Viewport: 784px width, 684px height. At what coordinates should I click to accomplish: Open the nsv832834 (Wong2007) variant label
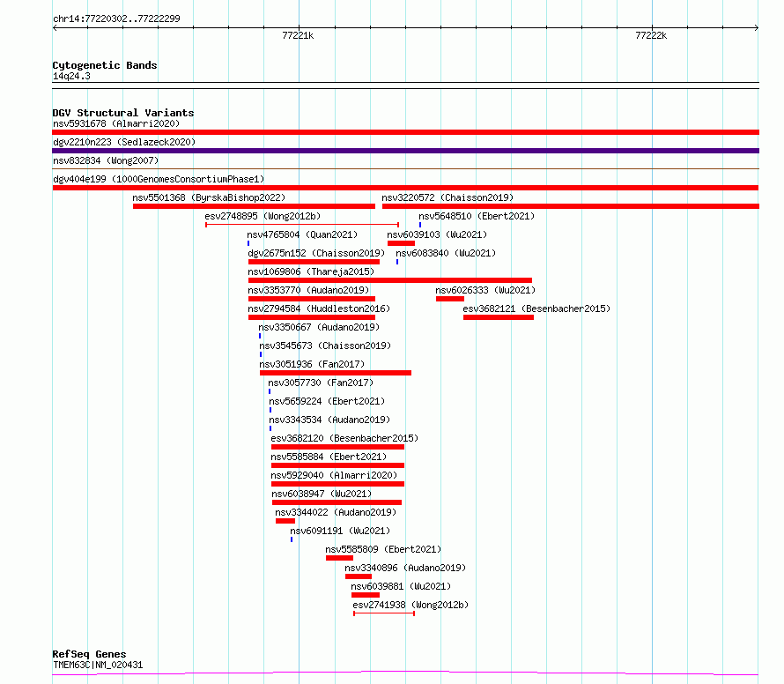tap(106, 160)
